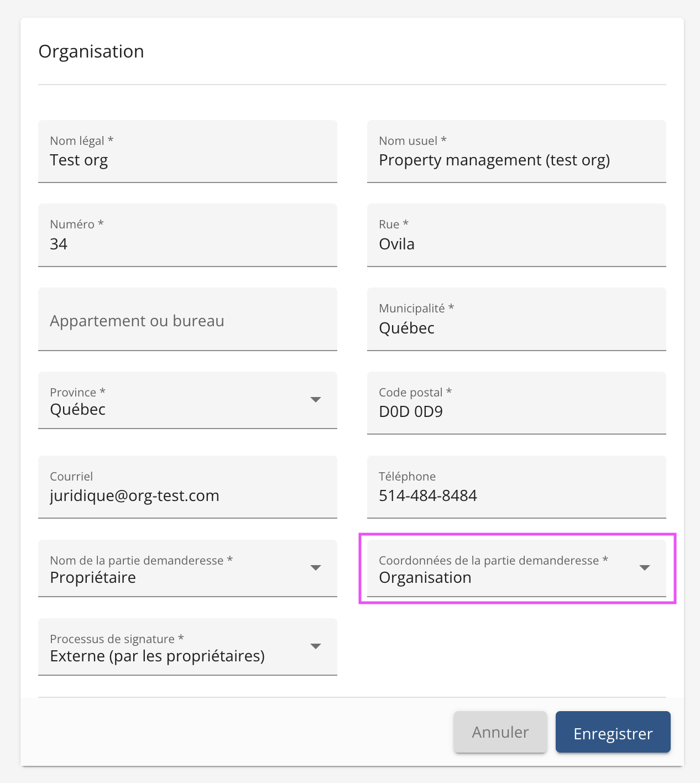Click the Annuler button
The width and height of the screenshot is (700, 783).
500,732
